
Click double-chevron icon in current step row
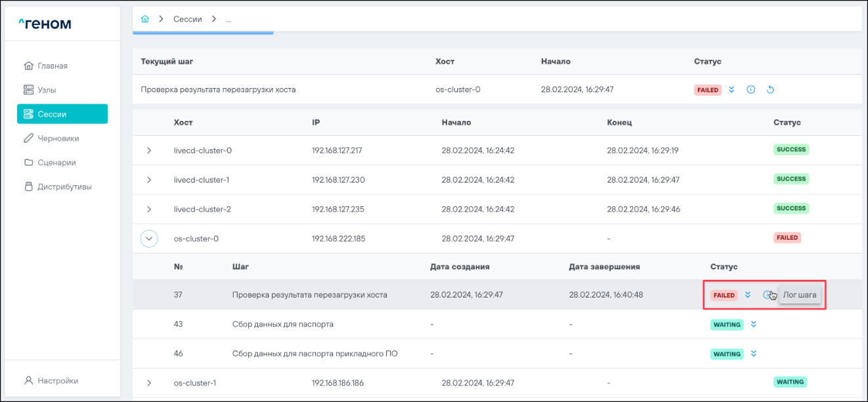pos(732,89)
